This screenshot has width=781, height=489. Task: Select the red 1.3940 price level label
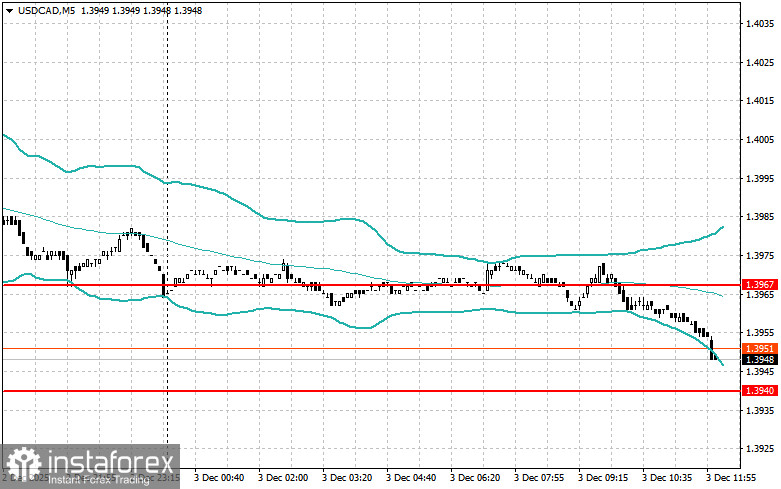click(x=760, y=391)
